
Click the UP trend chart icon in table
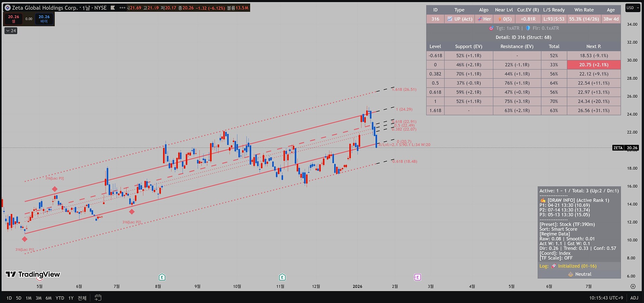coord(450,19)
